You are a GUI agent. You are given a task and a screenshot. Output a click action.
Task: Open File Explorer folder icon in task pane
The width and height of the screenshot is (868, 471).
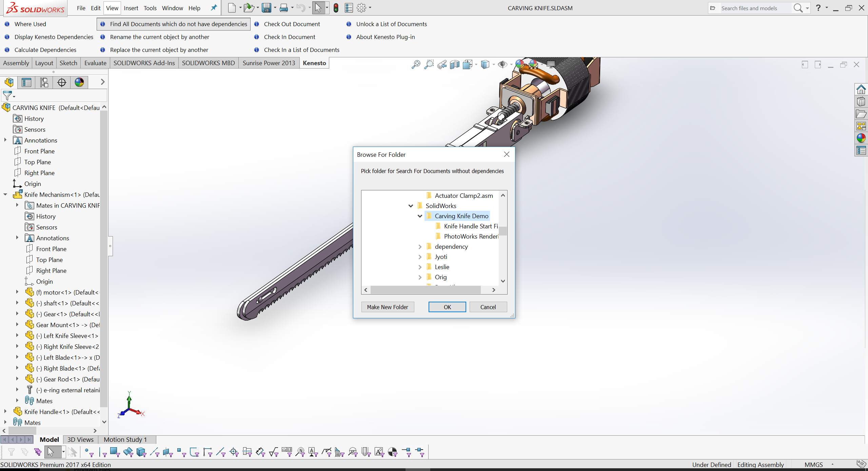point(861,114)
